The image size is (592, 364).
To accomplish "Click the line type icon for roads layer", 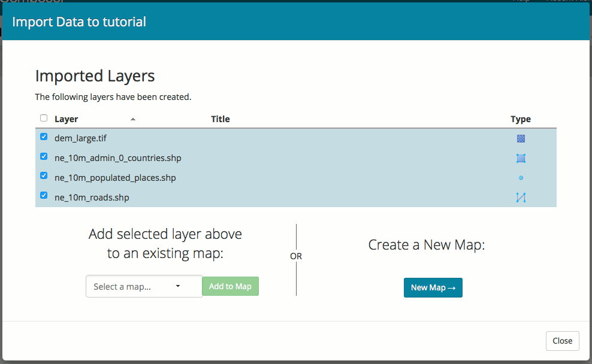I will tap(521, 198).
